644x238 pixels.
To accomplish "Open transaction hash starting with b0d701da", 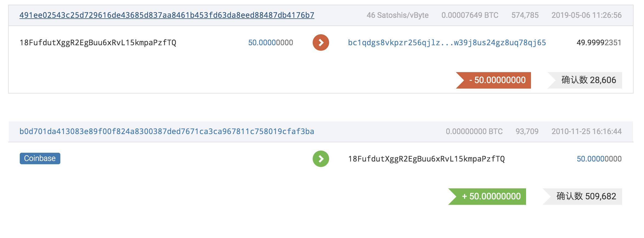I will point(167,131).
